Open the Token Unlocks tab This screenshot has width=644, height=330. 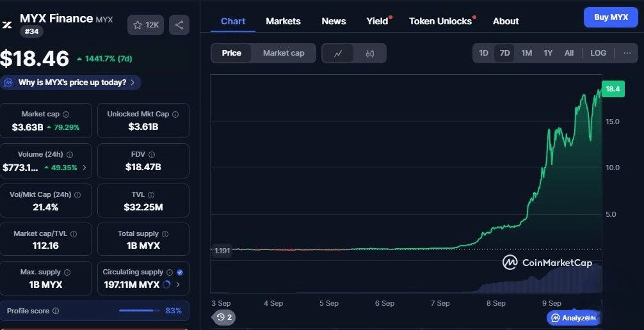(x=440, y=21)
